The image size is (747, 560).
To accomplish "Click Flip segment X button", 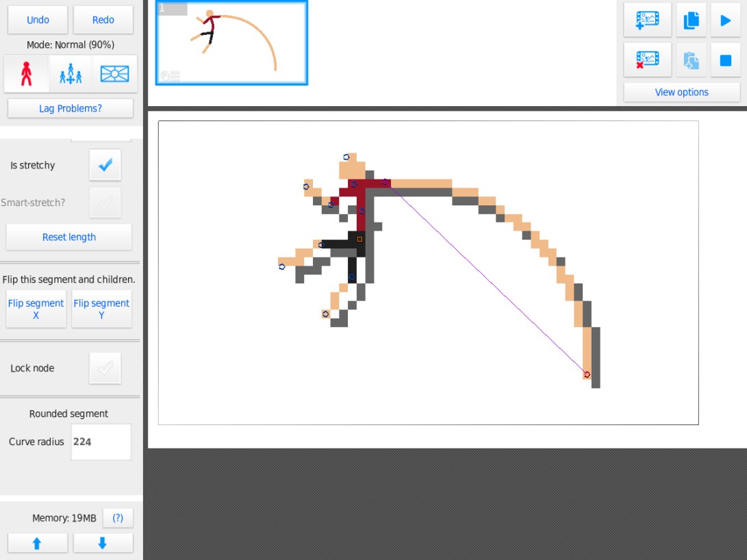I will [36, 309].
